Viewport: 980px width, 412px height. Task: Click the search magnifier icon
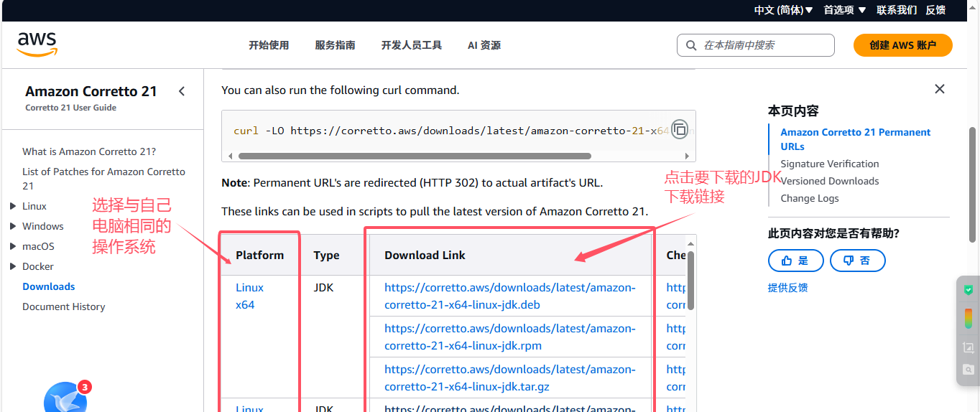[691, 45]
